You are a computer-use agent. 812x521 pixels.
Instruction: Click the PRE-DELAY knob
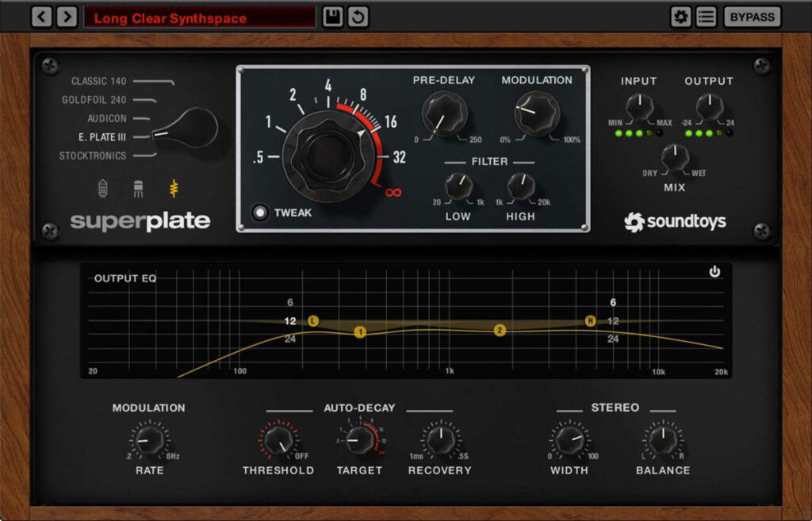tap(444, 112)
